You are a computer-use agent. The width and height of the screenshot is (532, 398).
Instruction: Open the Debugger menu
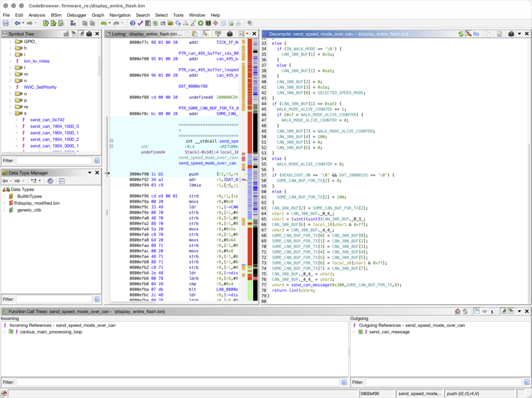pyautogui.click(x=77, y=15)
